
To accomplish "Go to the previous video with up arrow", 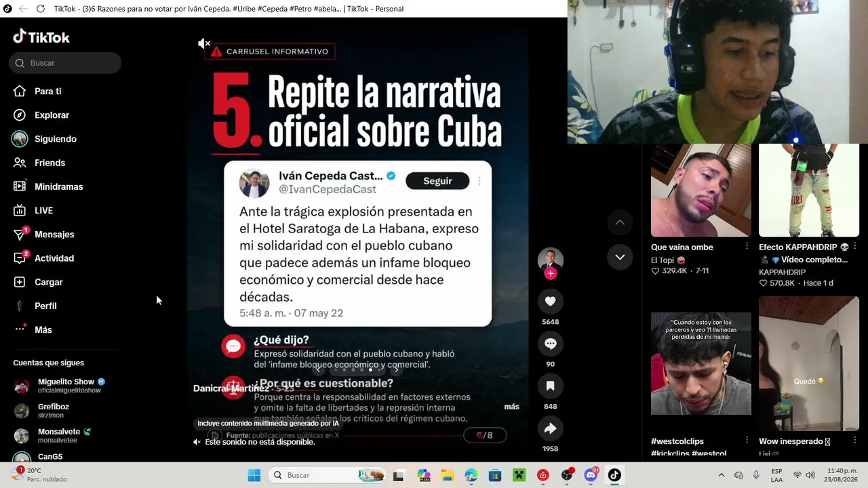I will (x=620, y=222).
